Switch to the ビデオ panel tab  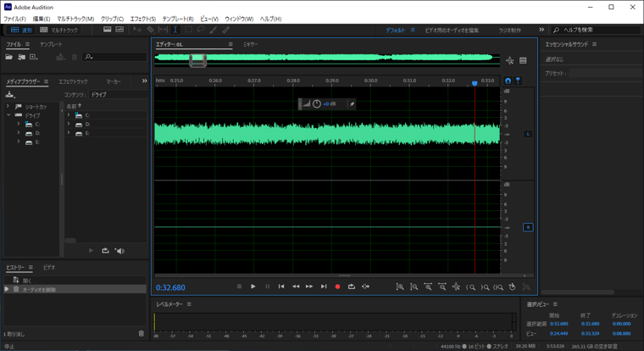coord(49,267)
